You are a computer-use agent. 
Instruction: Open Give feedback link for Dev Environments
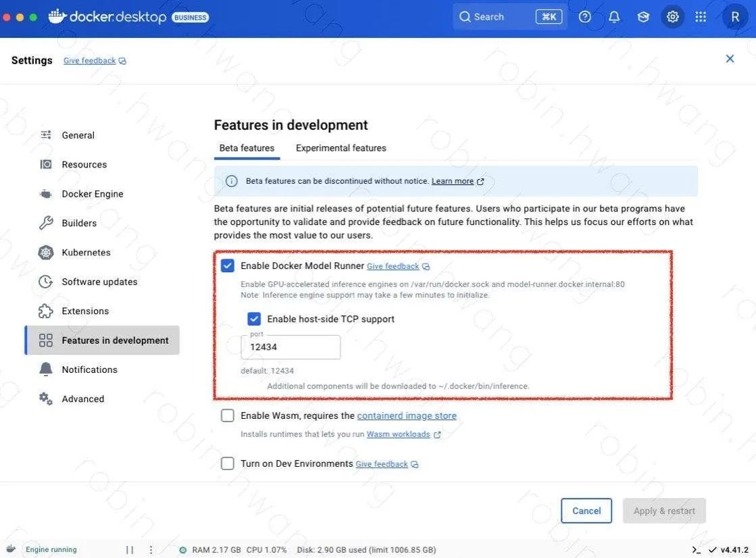(382, 464)
